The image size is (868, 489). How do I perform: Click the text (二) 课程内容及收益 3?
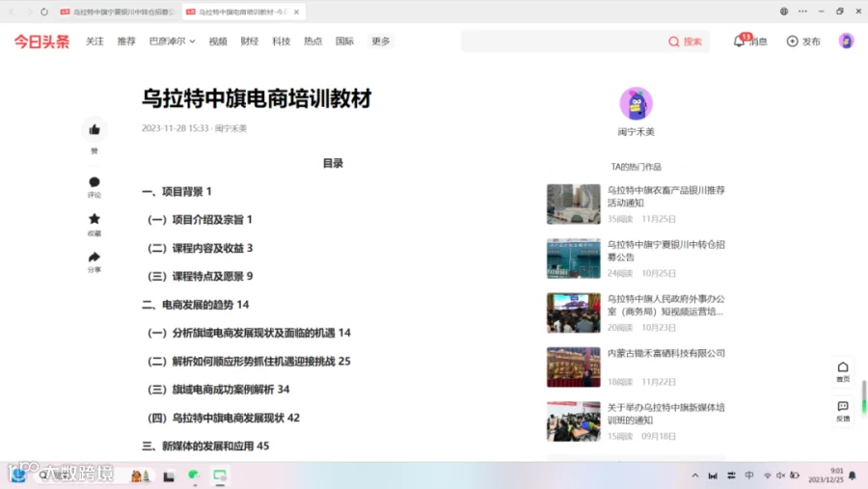[x=200, y=248]
